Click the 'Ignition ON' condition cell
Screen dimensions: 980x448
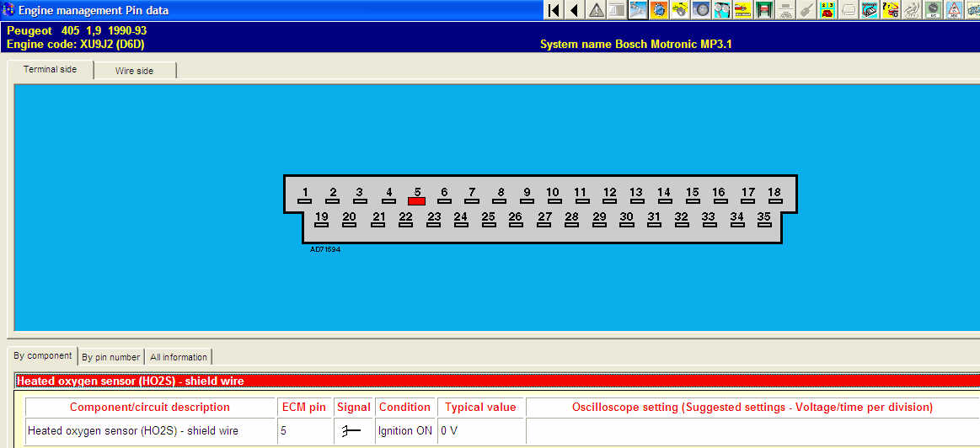(405, 431)
